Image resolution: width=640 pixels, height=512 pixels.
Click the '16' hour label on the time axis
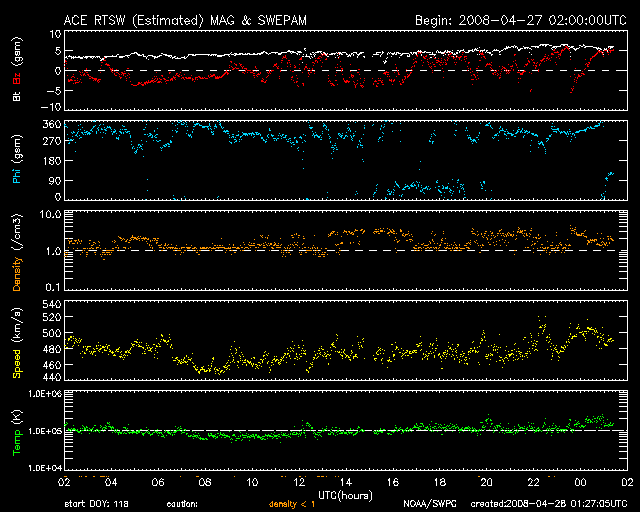click(x=393, y=482)
